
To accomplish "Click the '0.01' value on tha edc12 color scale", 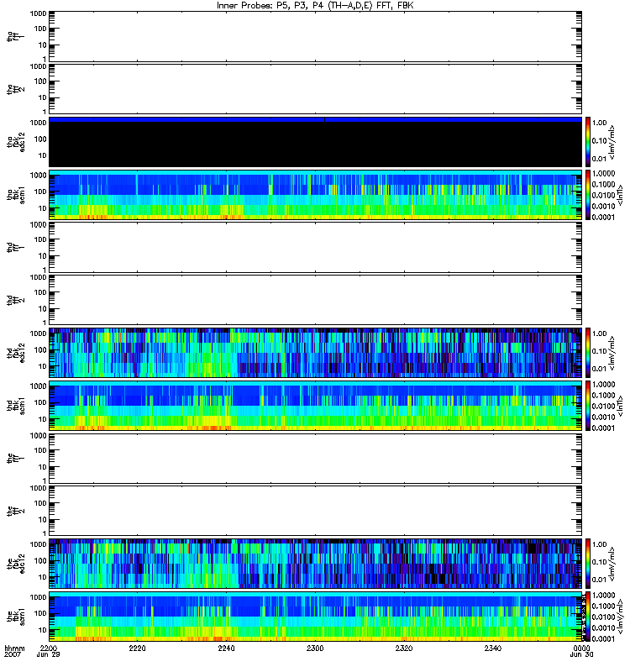I will coord(600,159).
